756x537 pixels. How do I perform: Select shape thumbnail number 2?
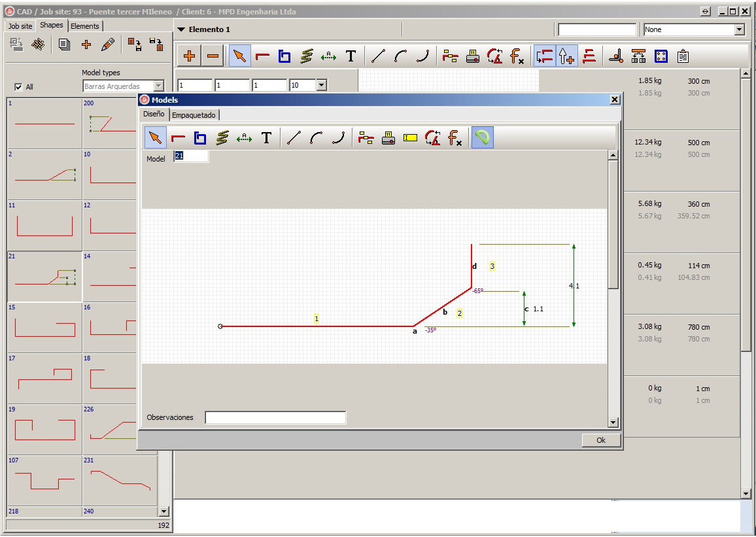tap(44, 175)
